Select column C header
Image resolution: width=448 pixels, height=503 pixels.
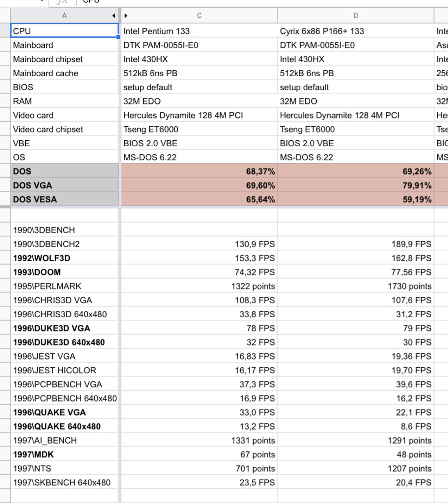coord(199,16)
